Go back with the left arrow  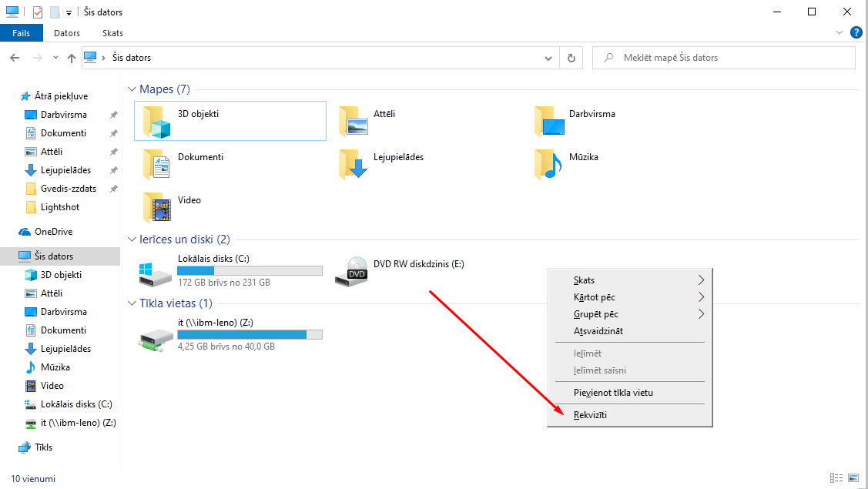(15, 58)
